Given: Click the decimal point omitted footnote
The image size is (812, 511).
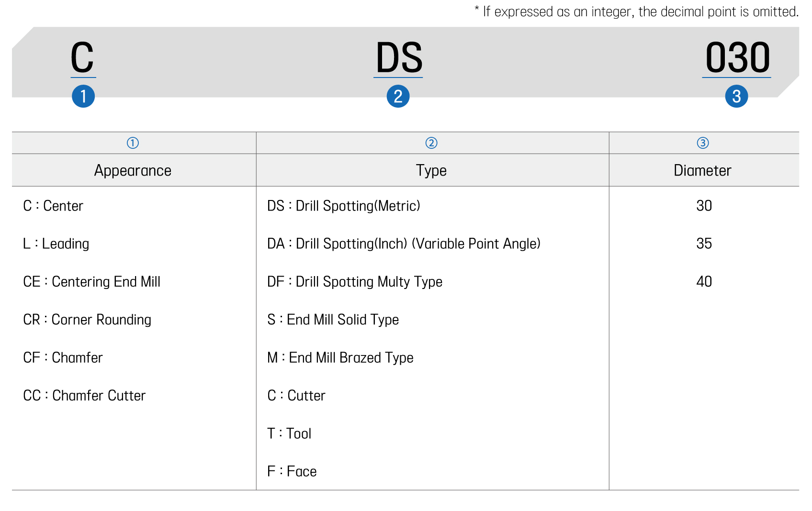Looking at the screenshot, I should [636, 11].
